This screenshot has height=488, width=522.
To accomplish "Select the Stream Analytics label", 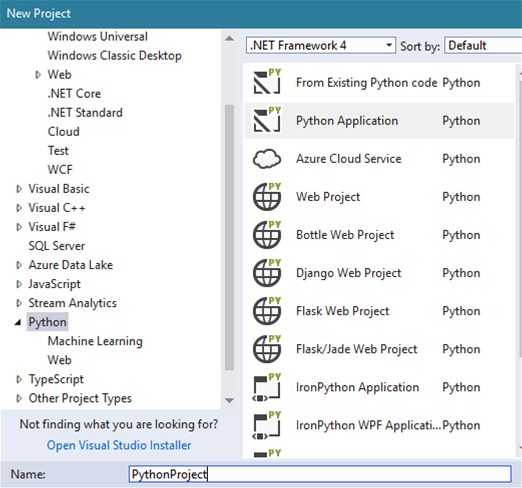I will 73,303.
